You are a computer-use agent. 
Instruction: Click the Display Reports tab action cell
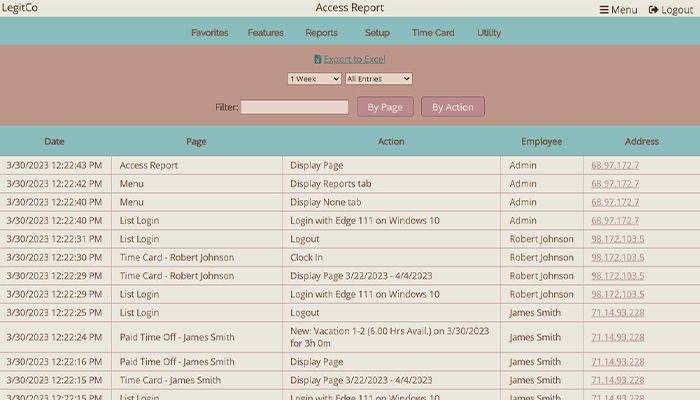(x=331, y=183)
